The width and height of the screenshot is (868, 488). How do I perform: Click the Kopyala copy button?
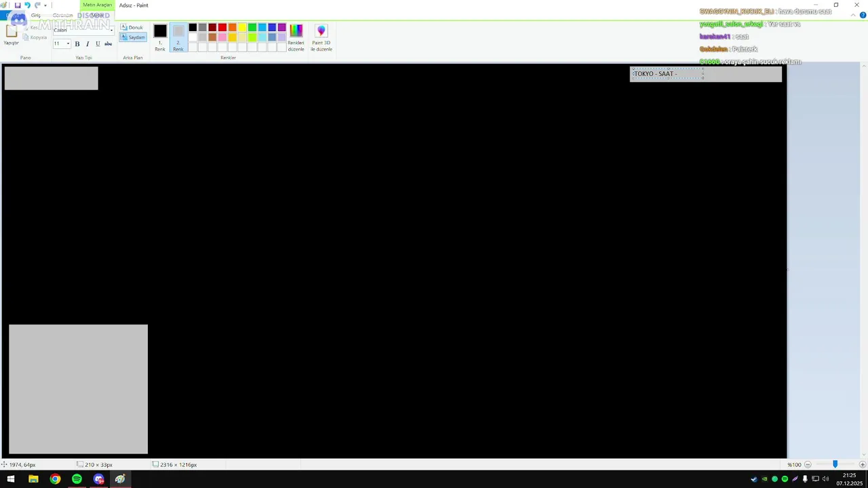tap(35, 37)
